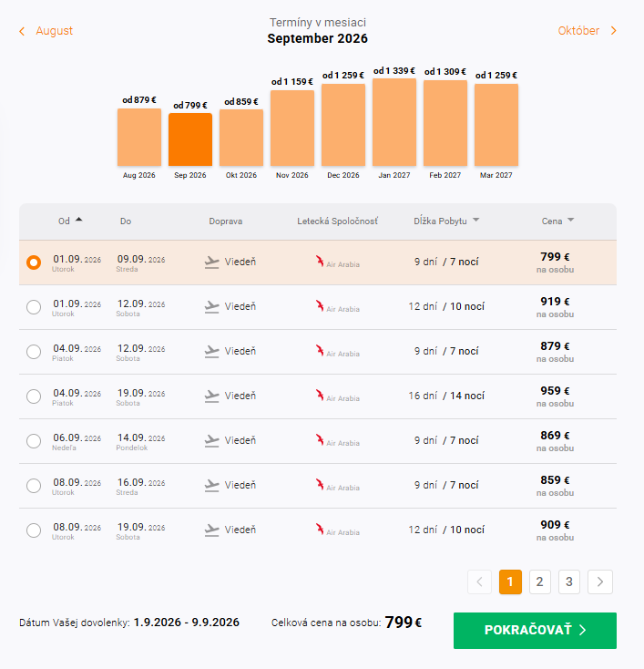
Task: Click the airplane icon in the 01.09–09.09 row
Action: click(211, 262)
